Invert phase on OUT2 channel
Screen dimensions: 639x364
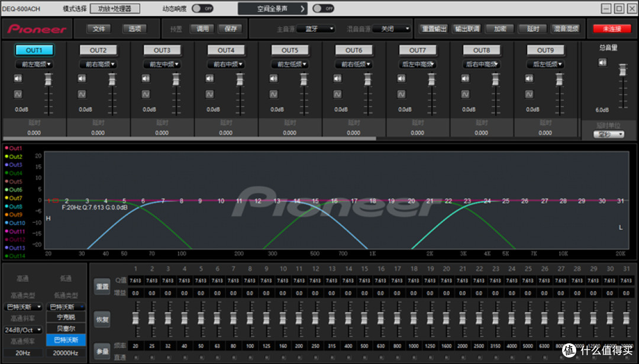(82, 94)
